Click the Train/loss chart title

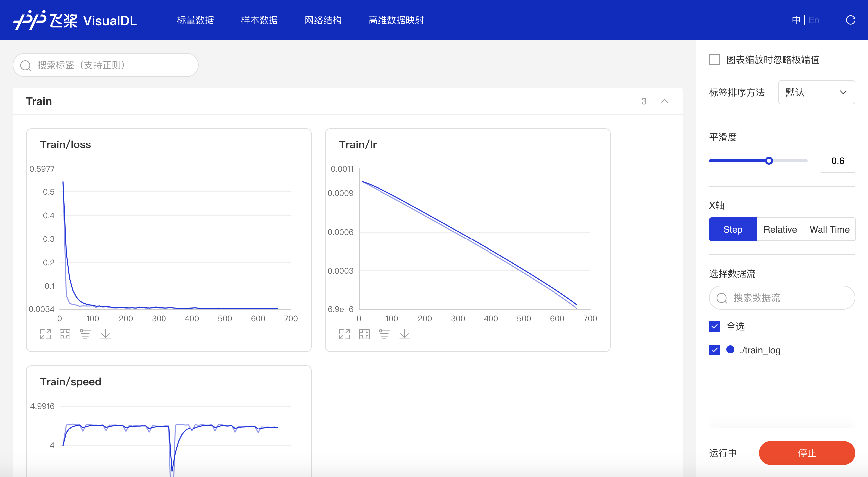(65, 144)
